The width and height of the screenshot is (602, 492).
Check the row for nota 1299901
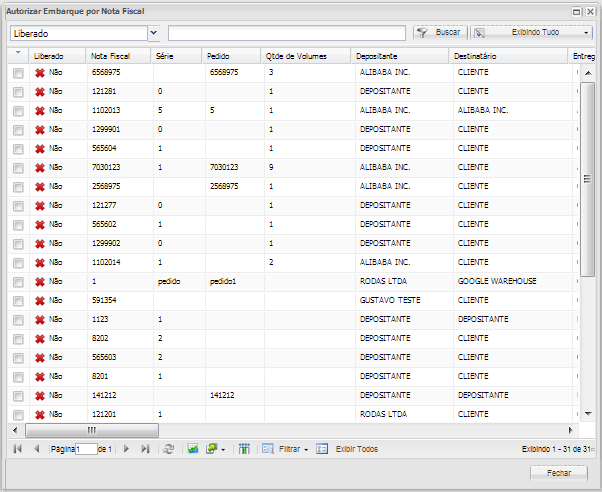pyautogui.click(x=18, y=130)
